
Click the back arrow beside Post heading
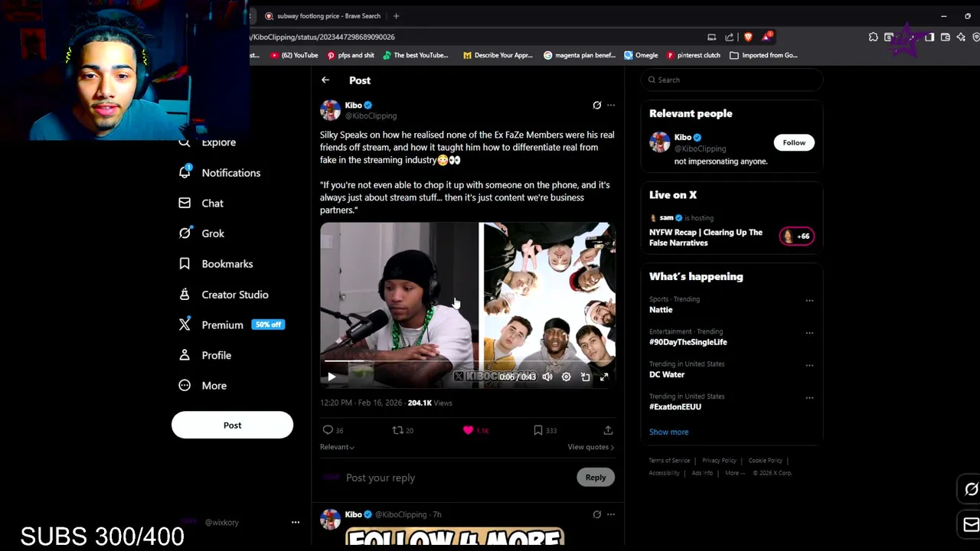pyautogui.click(x=325, y=80)
